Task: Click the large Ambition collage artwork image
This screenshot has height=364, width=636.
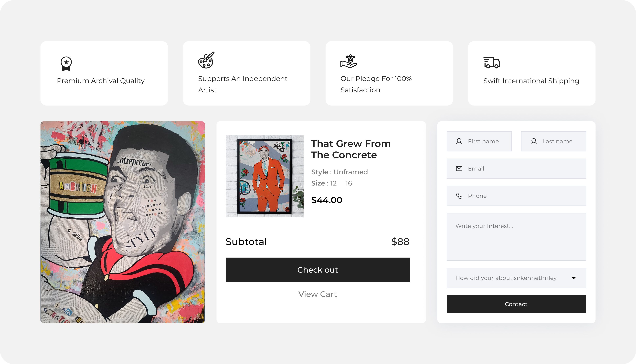Action: [x=123, y=222]
